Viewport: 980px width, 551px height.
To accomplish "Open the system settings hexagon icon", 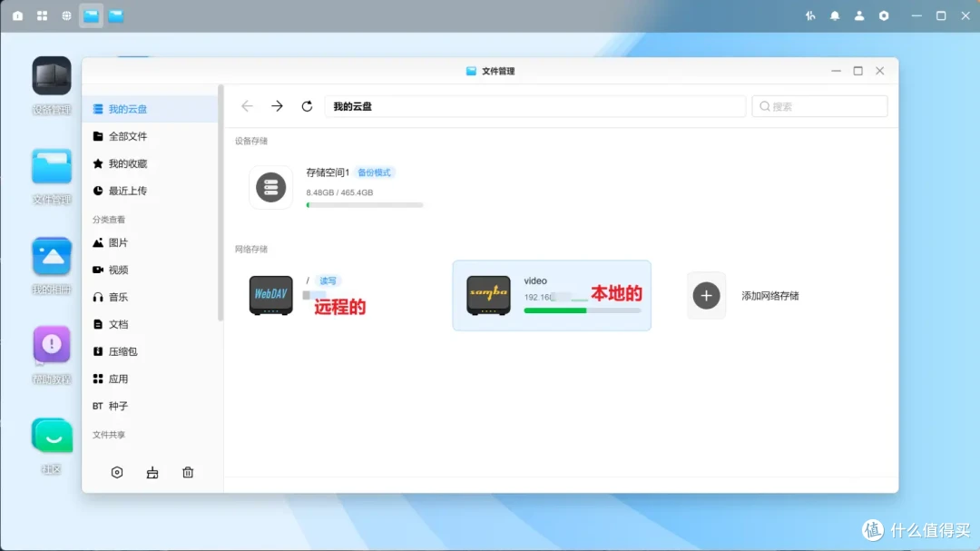I will coord(884,15).
